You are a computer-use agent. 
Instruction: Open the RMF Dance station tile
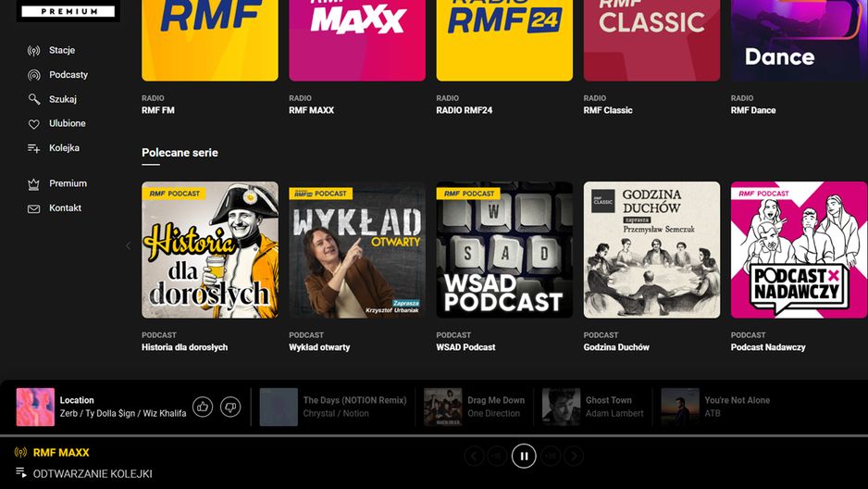[x=799, y=41]
